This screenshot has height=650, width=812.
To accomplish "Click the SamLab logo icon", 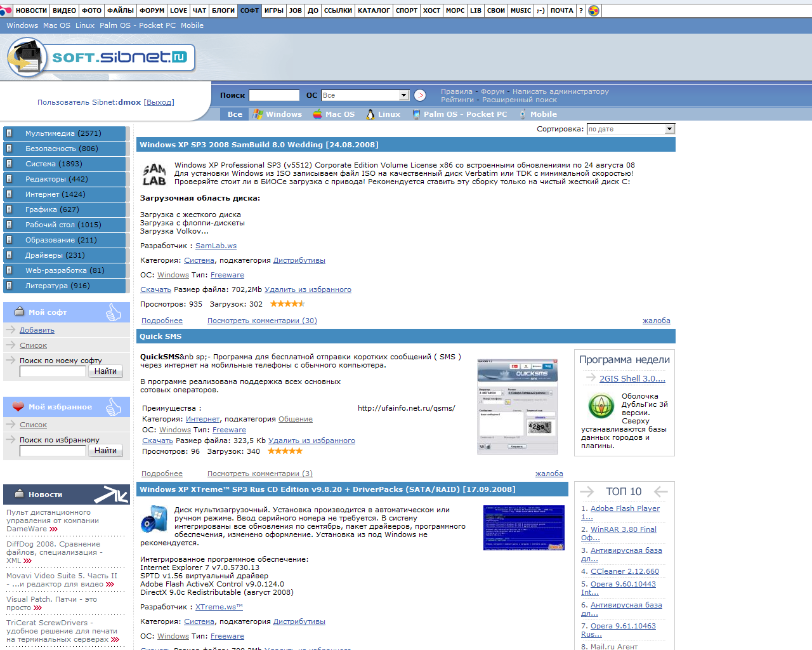I will (154, 175).
